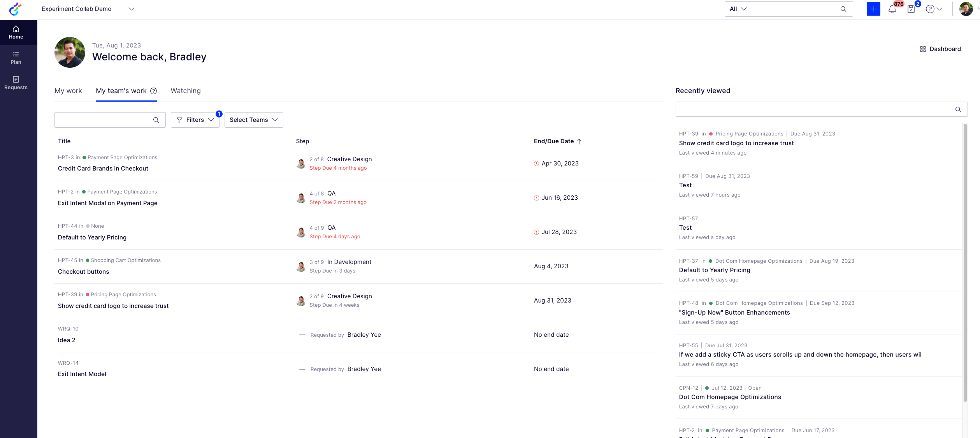The height and width of the screenshot is (438, 980).
Task: Open recently viewed HPT-59 Test item
Action: (x=819, y=186)
